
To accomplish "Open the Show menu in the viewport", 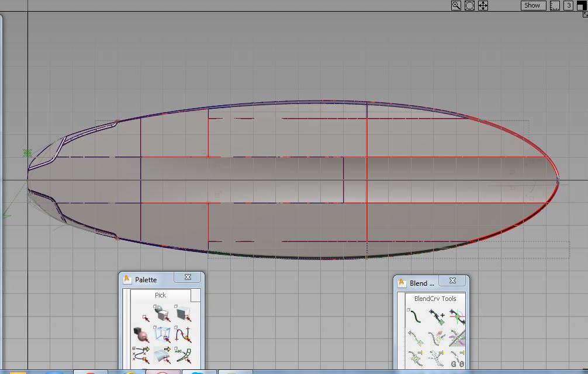I will (x=532, y=5).
